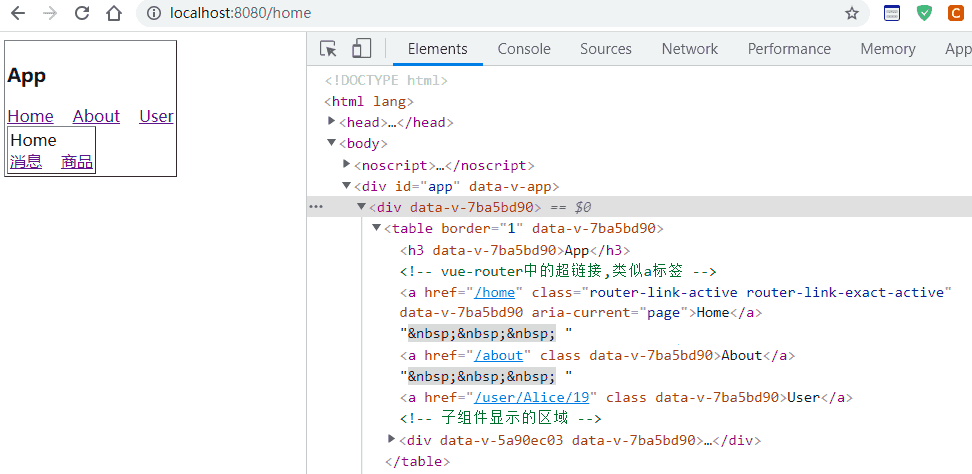The image size is (972, 474).
Task: Click the 商品 link under Home
Action: click(77, 162)
